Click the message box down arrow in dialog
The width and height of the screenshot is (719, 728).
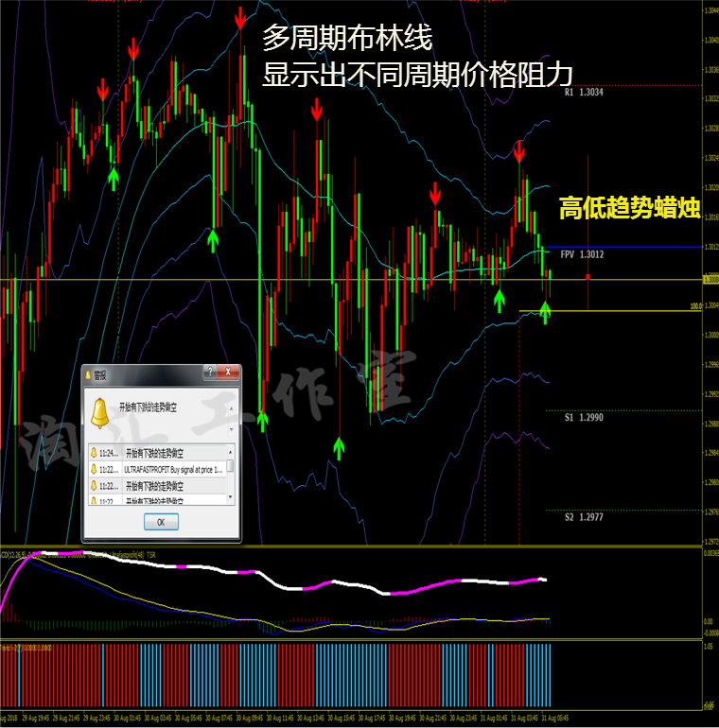tap(232, 429)
